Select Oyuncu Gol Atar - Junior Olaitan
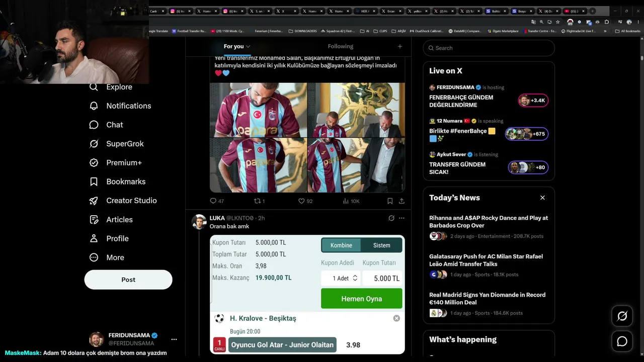The image size is (644, 362). tap(282, 345)
